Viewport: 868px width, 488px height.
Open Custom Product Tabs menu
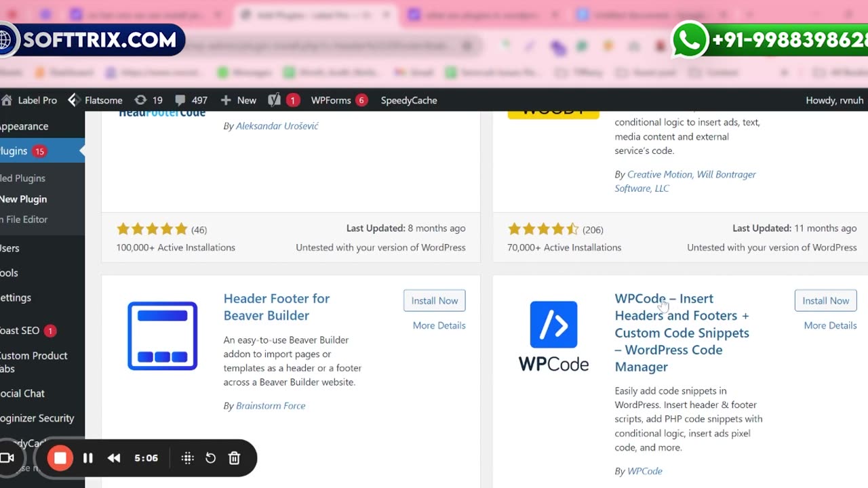tap(34, 362)
